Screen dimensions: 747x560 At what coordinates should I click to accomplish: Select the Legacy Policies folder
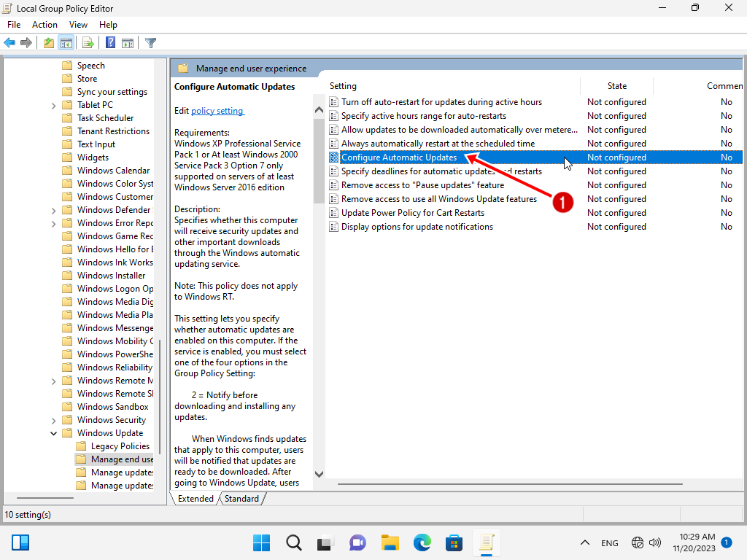click(120, 446)
